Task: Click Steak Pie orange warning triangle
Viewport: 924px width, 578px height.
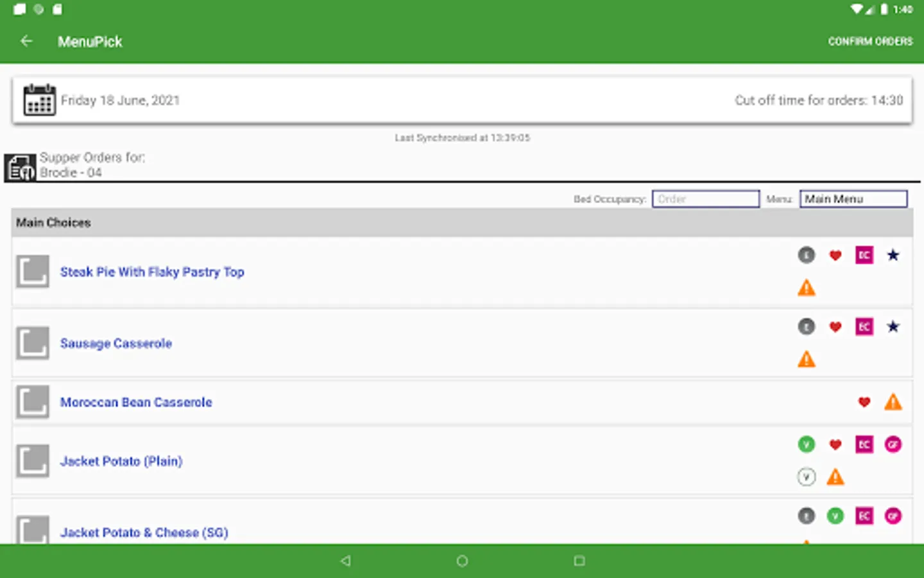Action: [x=807, y=288]
